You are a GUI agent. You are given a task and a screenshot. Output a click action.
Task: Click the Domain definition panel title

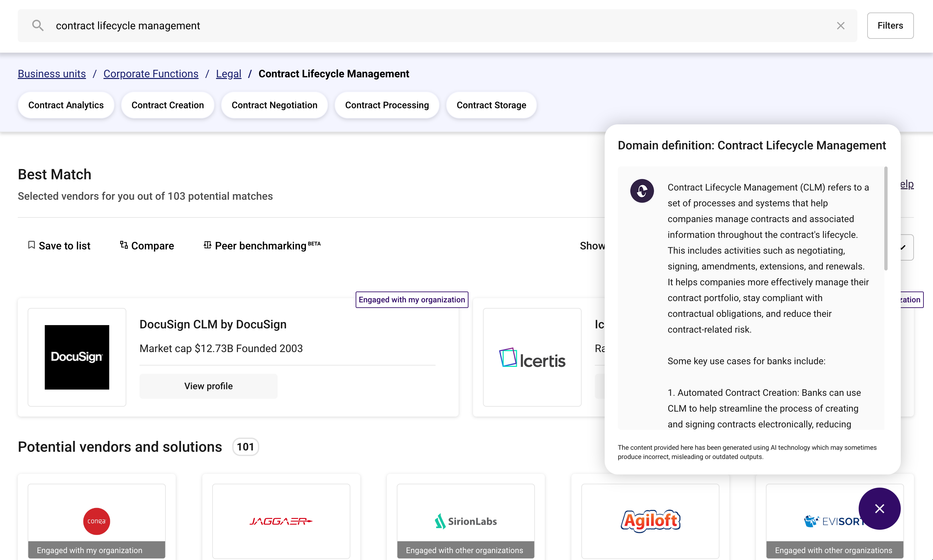pyautogui.click(x=752, y=145)
